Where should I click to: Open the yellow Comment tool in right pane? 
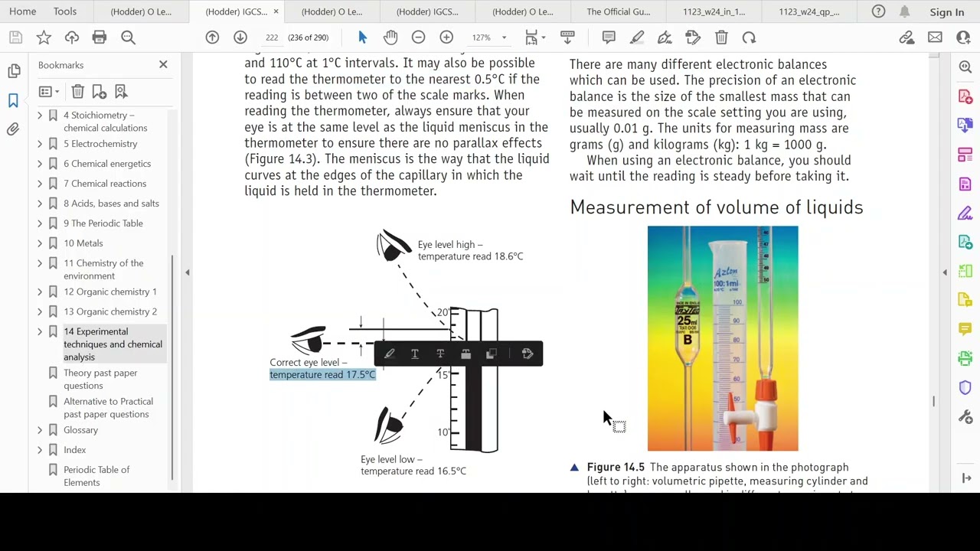coord(965,329)
